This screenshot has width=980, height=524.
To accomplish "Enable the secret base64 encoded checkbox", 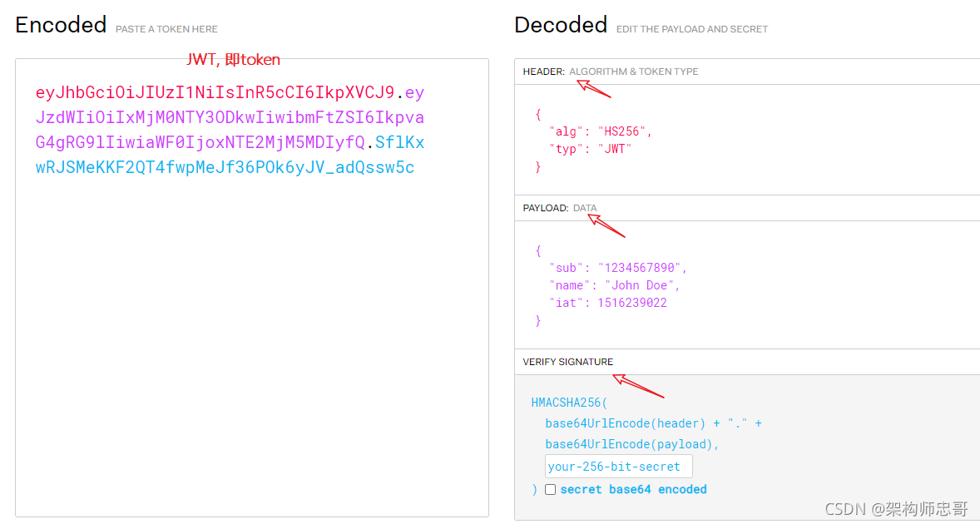I will [x=550, y=490].
